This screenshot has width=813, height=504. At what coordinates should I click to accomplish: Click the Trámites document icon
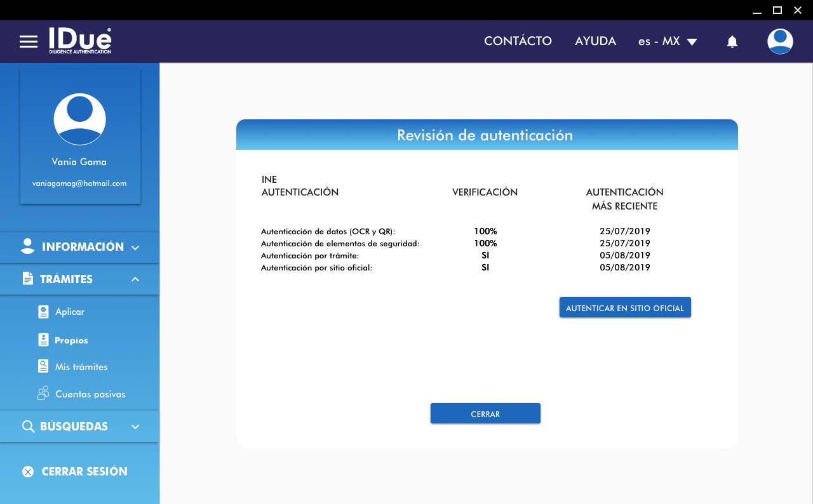click(x=28, y=279)
